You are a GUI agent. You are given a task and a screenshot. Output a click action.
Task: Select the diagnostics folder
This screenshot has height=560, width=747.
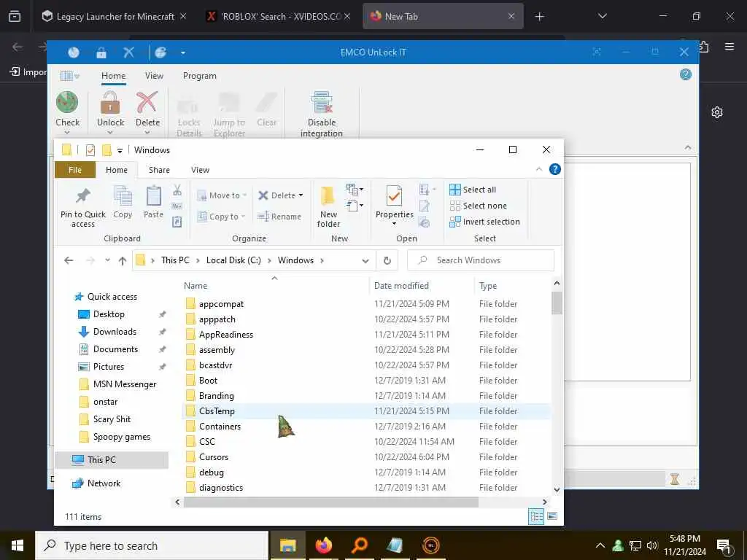point(221,488)
